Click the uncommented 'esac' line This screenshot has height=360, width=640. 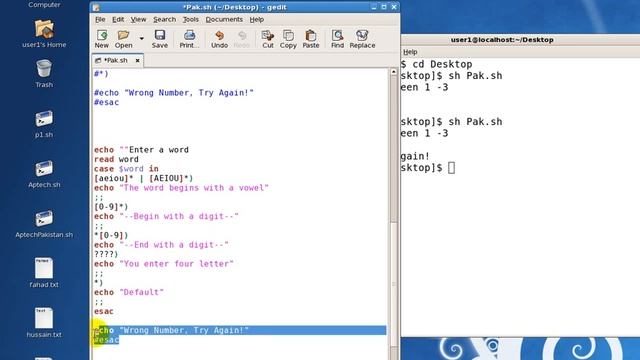pos(104,311)
